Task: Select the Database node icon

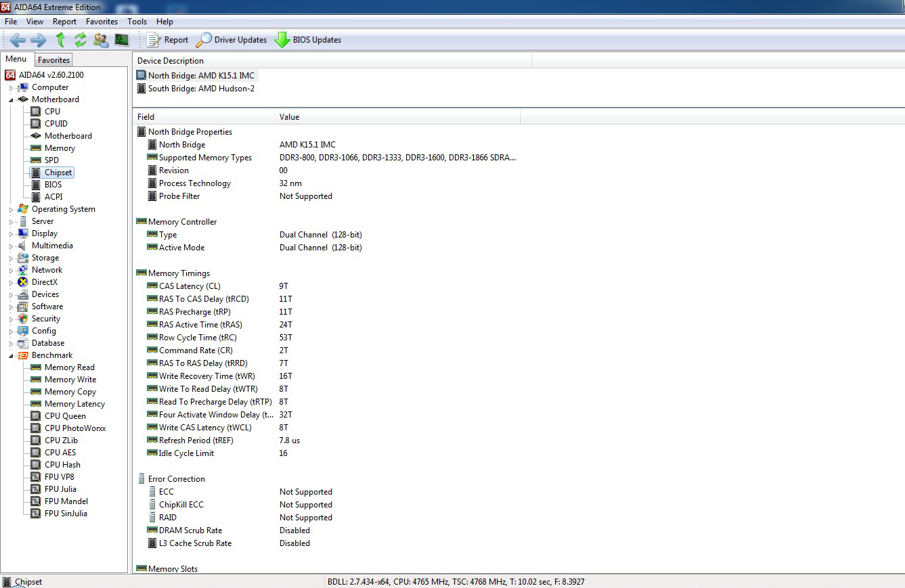Action: 23,343
